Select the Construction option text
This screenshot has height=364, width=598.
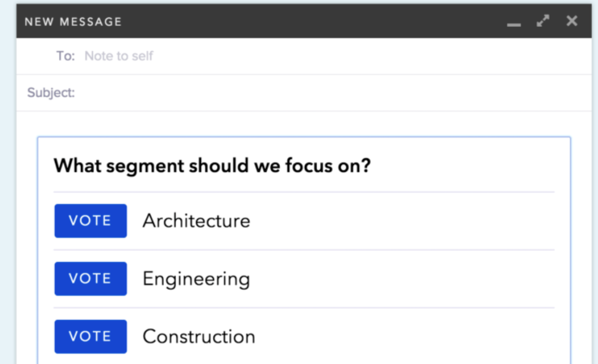[199, 336]
